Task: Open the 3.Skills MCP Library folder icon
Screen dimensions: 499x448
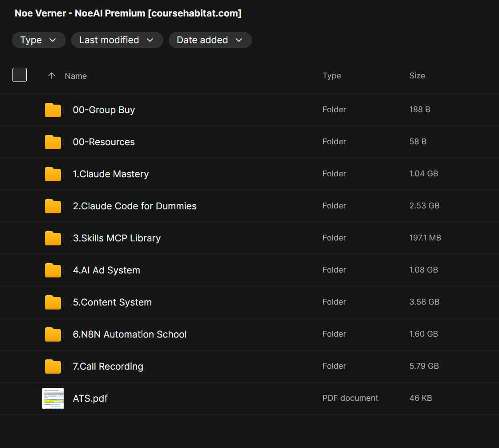Action: 53,238
